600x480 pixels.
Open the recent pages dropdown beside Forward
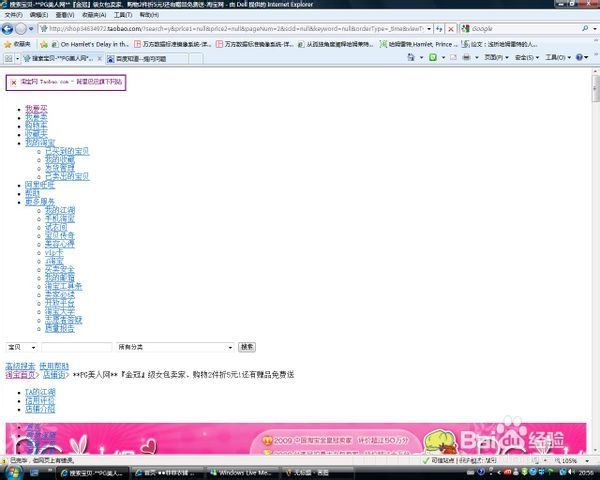coord(31,29)
